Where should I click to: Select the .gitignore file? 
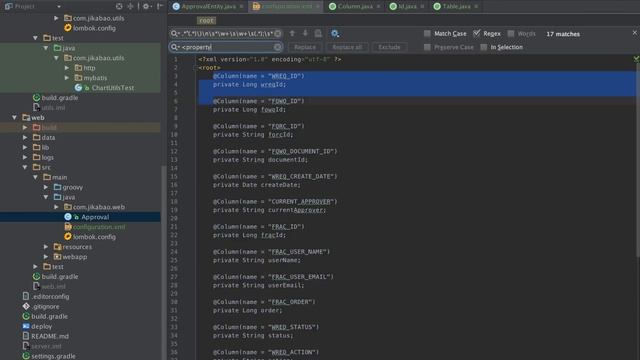(x=41, y=307)
